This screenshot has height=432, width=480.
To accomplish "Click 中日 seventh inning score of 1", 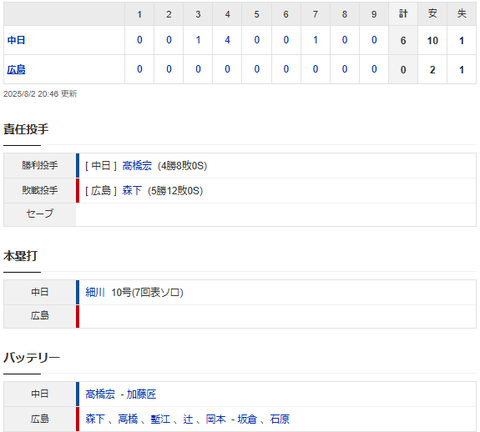I will click(315, 40).
